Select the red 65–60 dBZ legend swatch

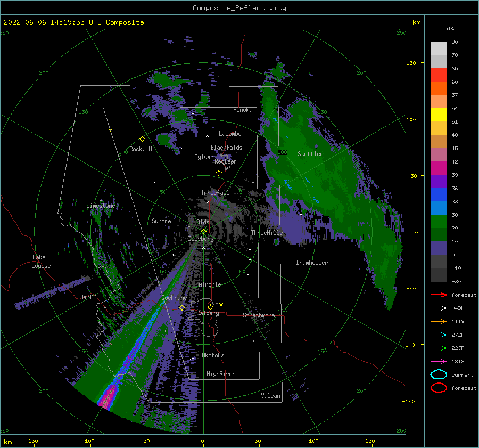(x=439, y=75)
